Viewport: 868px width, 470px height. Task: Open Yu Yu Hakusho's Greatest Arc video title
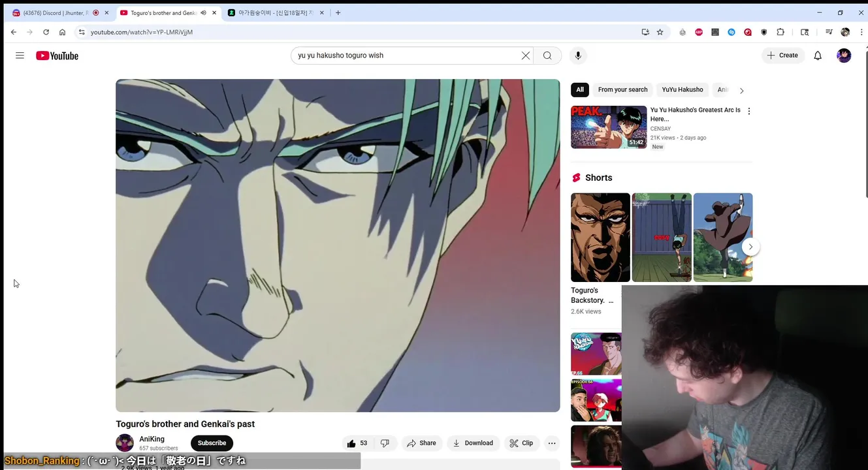[695, 114]
